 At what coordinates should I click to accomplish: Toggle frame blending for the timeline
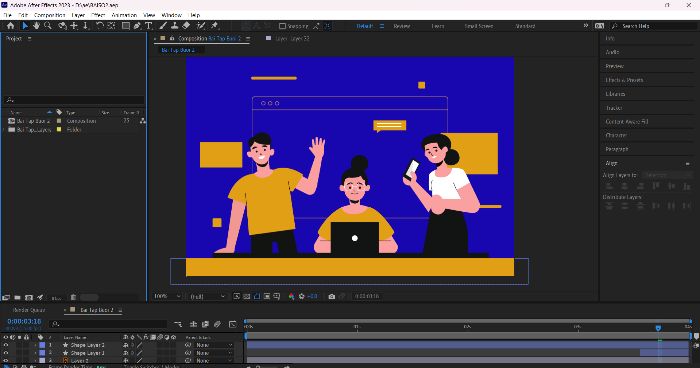[x=205, y=324]
